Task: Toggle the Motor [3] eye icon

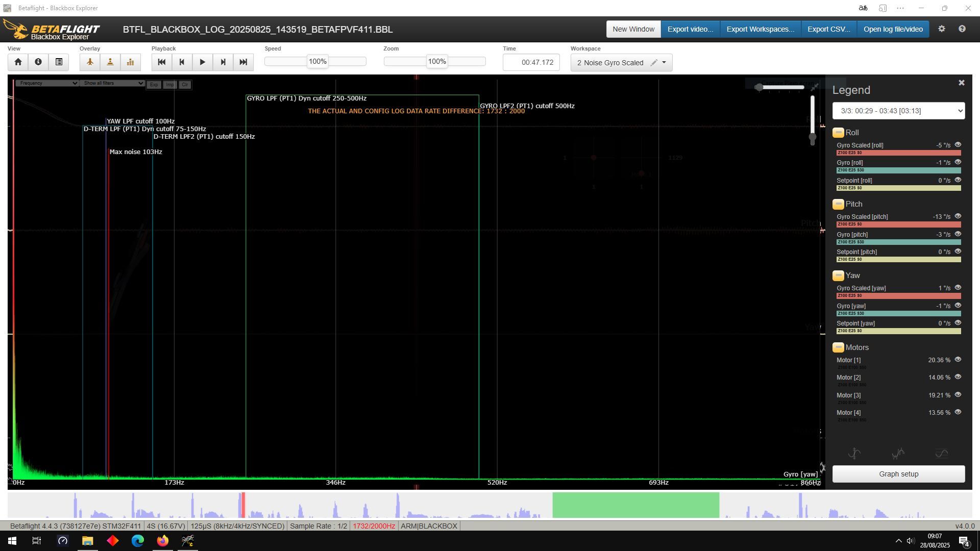Action: coord(958,395)
